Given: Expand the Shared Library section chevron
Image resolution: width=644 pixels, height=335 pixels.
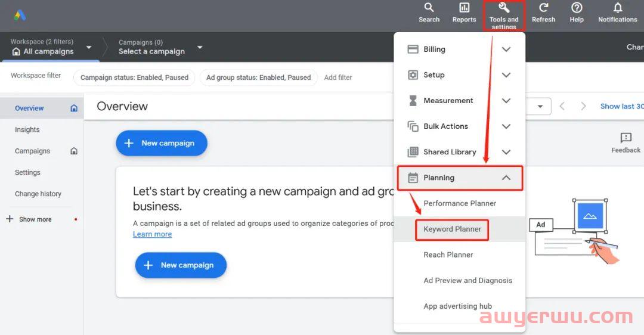Looking at the screenshot, I should pyautogui.click(x=506, y=152).
